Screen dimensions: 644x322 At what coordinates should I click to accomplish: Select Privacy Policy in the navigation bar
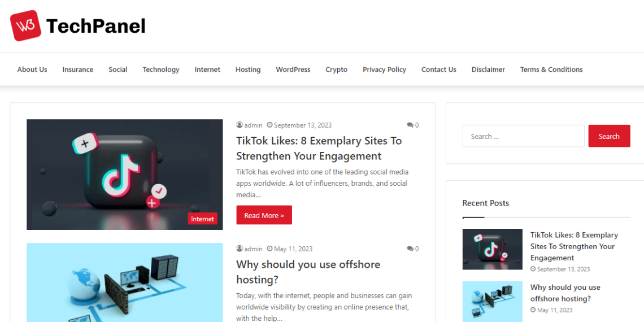[x=384, y=69]
